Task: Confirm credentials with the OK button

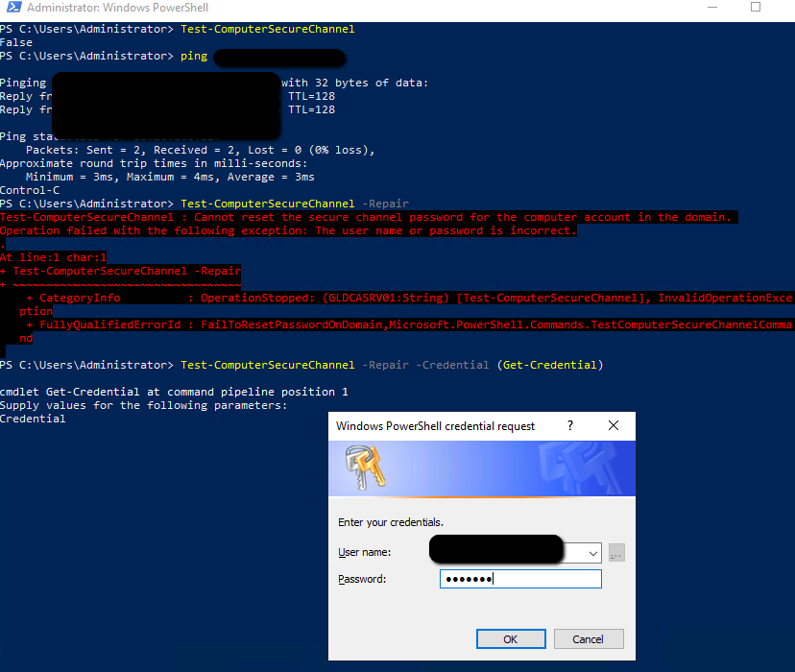Action: (511, 639)
